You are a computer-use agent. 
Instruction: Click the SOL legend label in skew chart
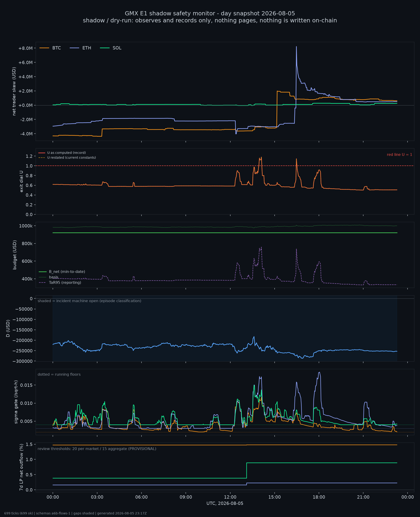click(x=117, y=48)
